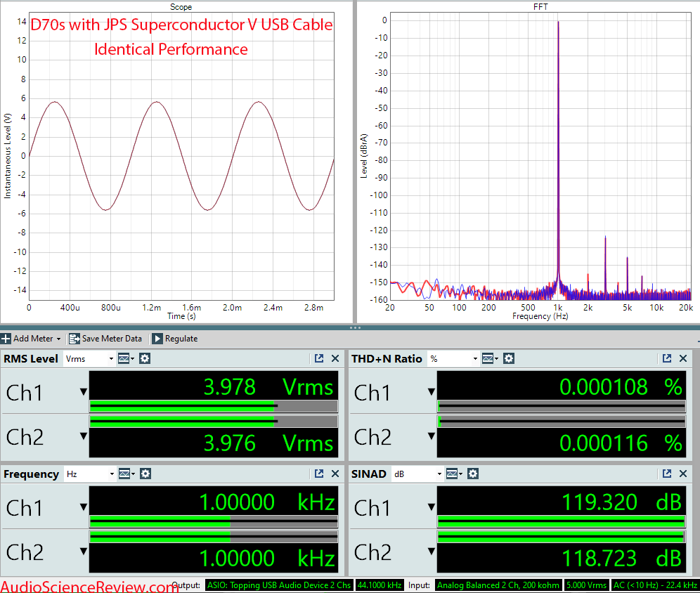The image size is (700, 593).
Task: Click 44.1000 kHz sample rate status
Action: pos(380,585)
